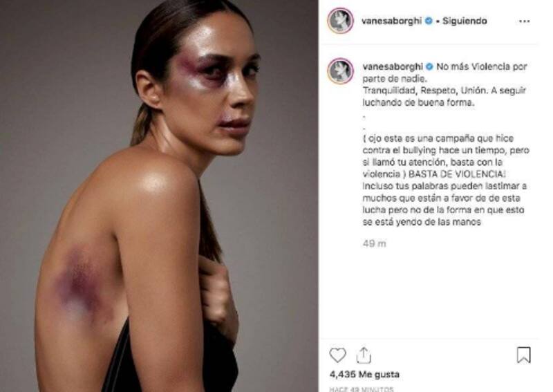Click the verified badge in the header
Image resolution: width=553 pixels, height=392 pixels.
(429, 21)
